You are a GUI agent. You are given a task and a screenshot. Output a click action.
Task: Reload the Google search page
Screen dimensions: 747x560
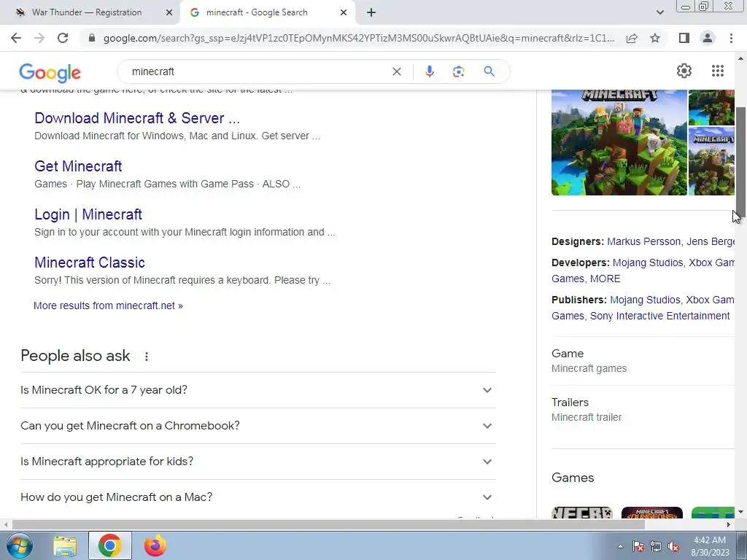pos(63,38)
